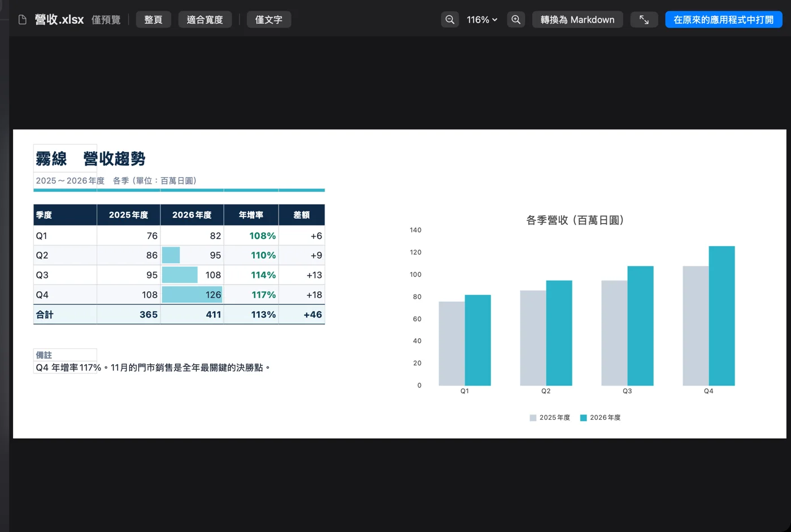Select the Q1 row label cell

[x=65, y=236]
